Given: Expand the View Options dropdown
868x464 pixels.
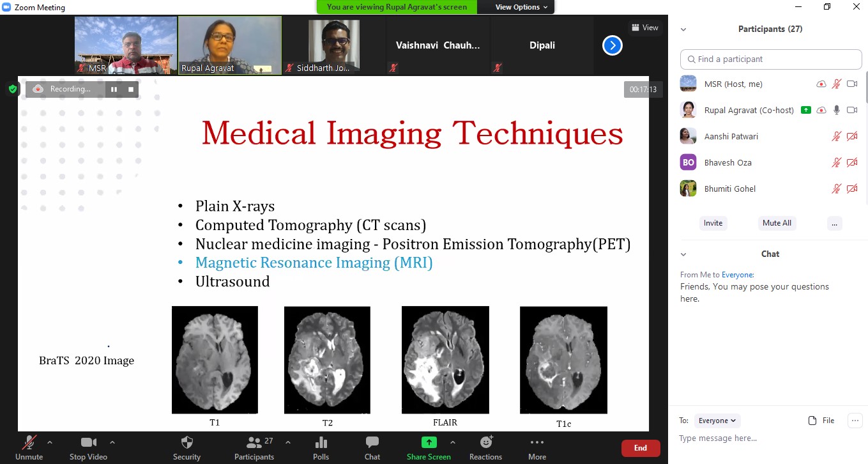Looking at the screenshot, I should [x=521, y=7].
